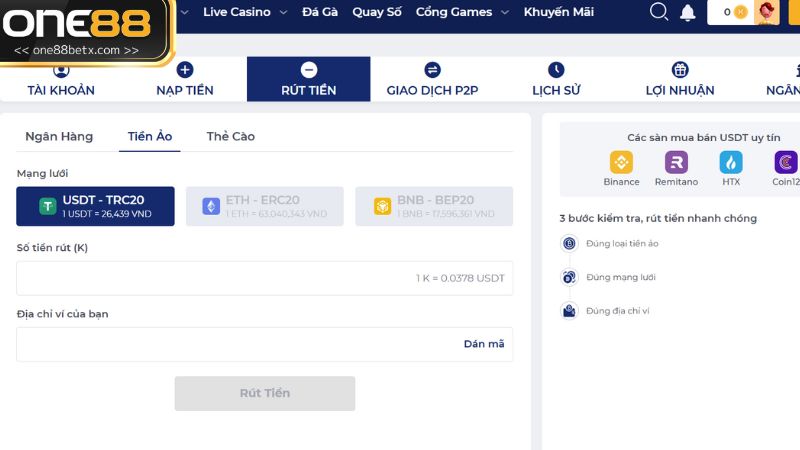Switch to the Ngân Hàng tab
The width and height of the screenshot is (800, 450).
[x=59, y=137]
